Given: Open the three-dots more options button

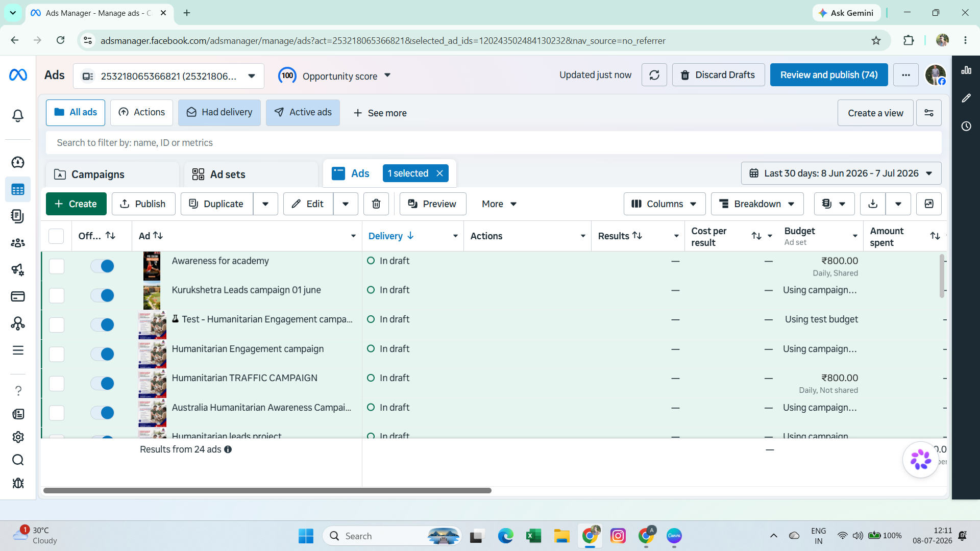Looking at the screenshot, I should click(905, 75).
